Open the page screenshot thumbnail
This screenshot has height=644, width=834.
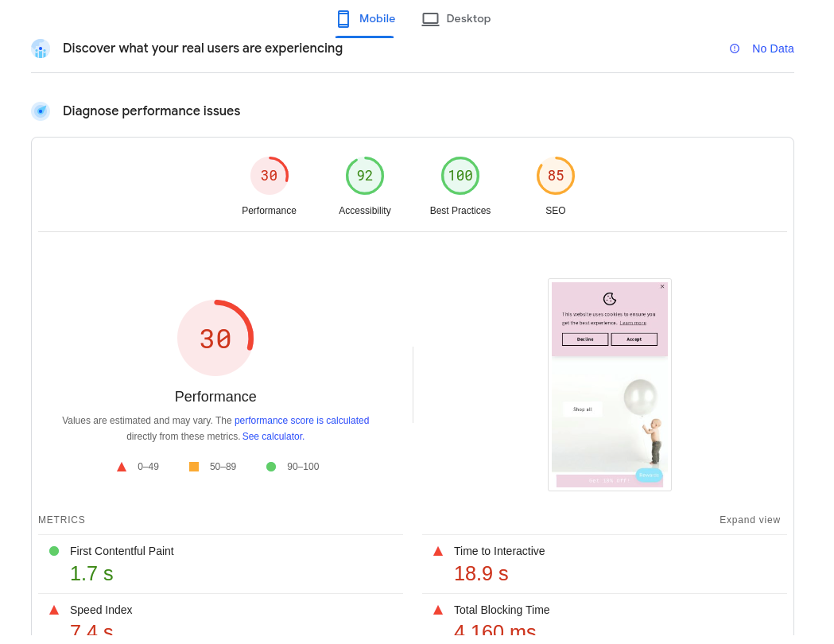pos(609,385)
